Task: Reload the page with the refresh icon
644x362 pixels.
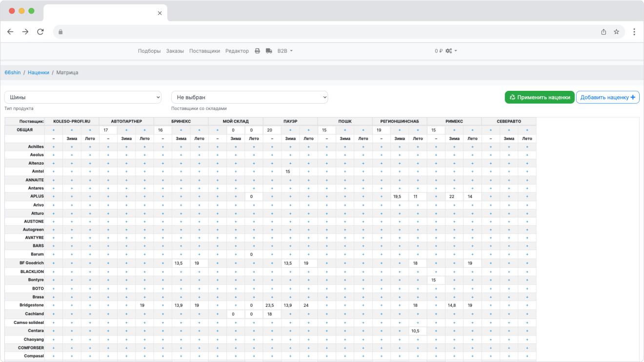Action: tap(40, 32)
